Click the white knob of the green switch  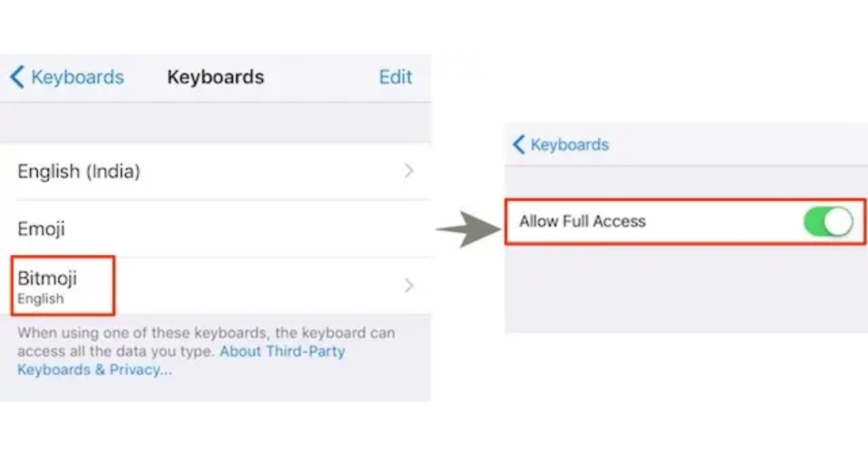(838, 221)
